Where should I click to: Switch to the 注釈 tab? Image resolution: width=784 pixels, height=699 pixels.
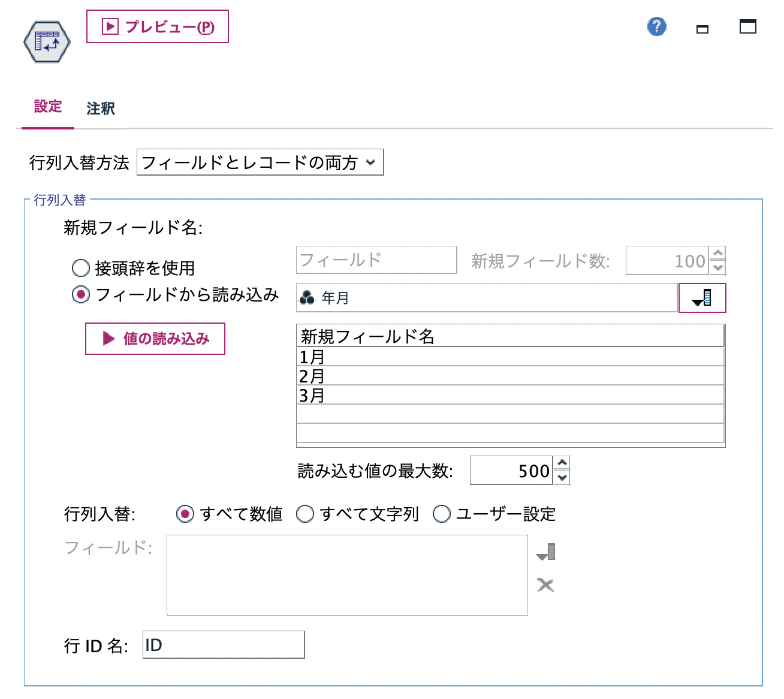101,109
